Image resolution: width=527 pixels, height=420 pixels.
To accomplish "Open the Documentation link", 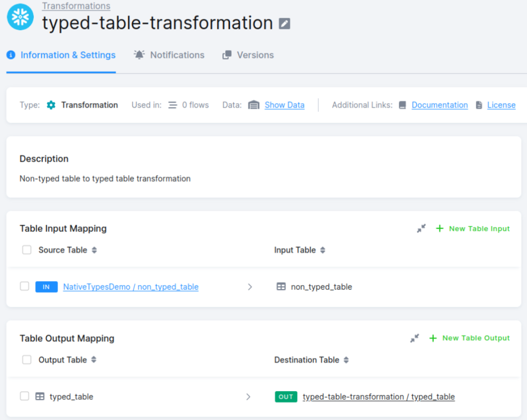I will (x=440, y=105).
